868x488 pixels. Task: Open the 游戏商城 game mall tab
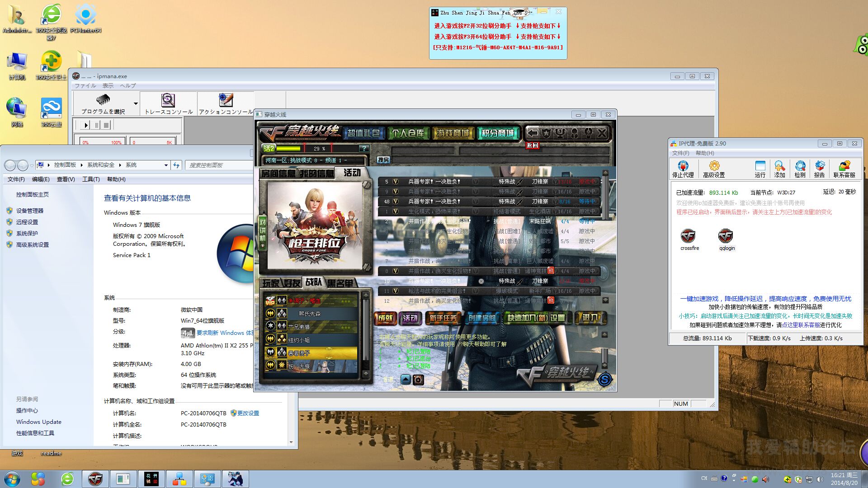coord(453,133)
